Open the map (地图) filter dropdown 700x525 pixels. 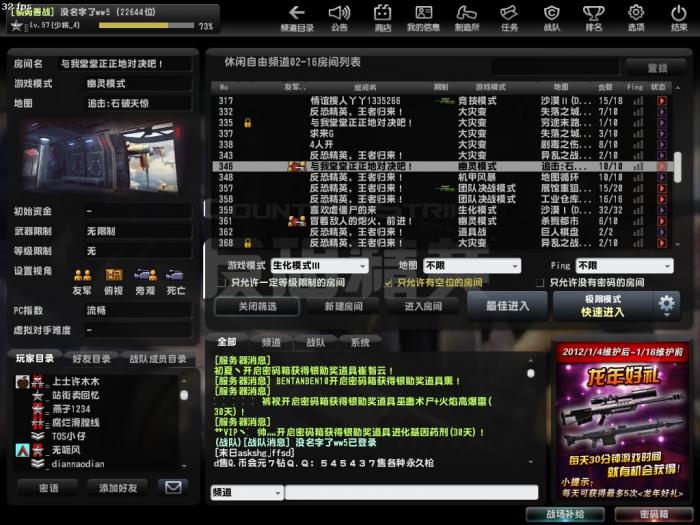(472, 266)
